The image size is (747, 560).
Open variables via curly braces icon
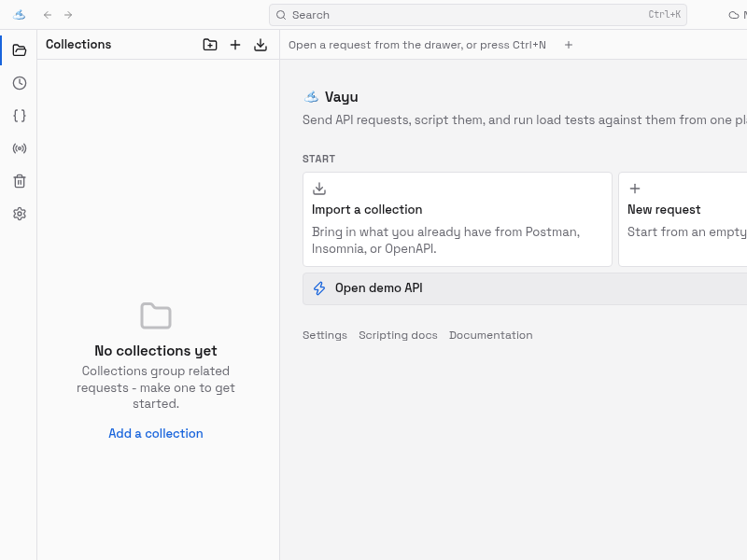click(20, 116)
